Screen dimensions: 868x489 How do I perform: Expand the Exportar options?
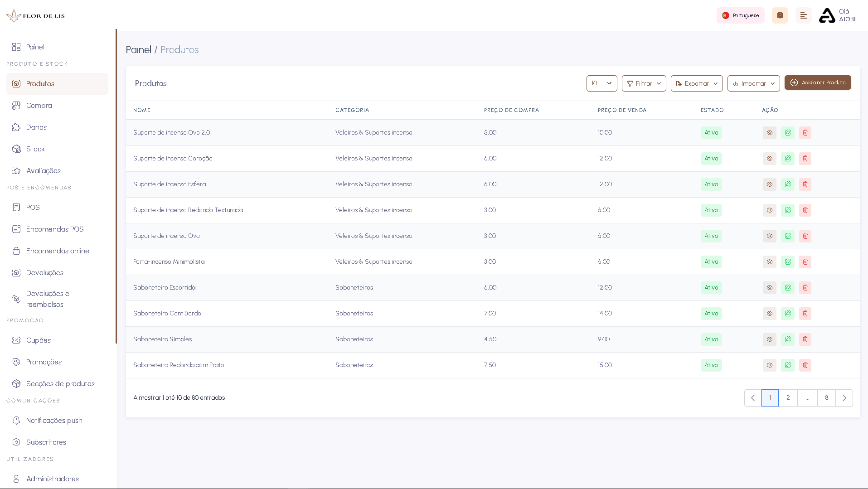[x=696, y=83]
